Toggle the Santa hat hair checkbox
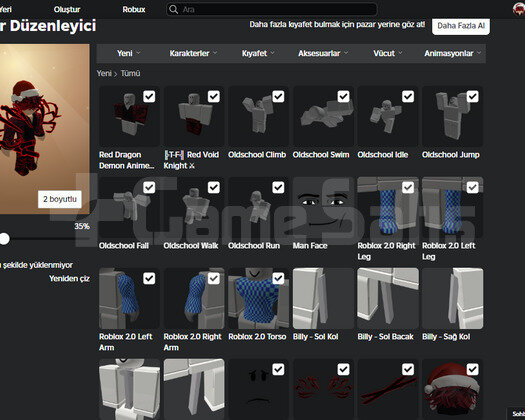This screenshot has width=525, height=420. 472,369
